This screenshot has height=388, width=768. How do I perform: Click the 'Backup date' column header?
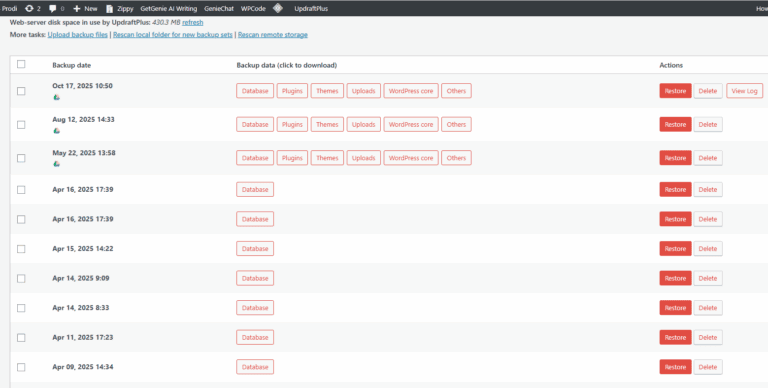point(72,65)
